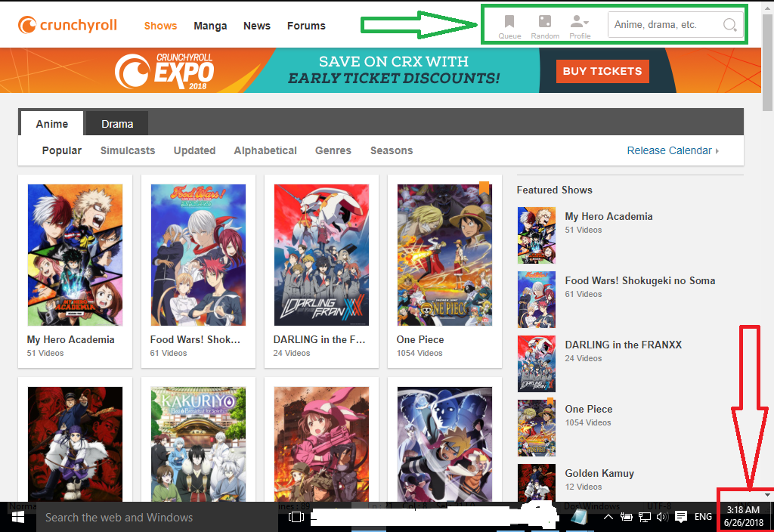The height and width of the screenshot is (532, 774).
Task: Select the Anime tab
Action: [x=52, y=124]
